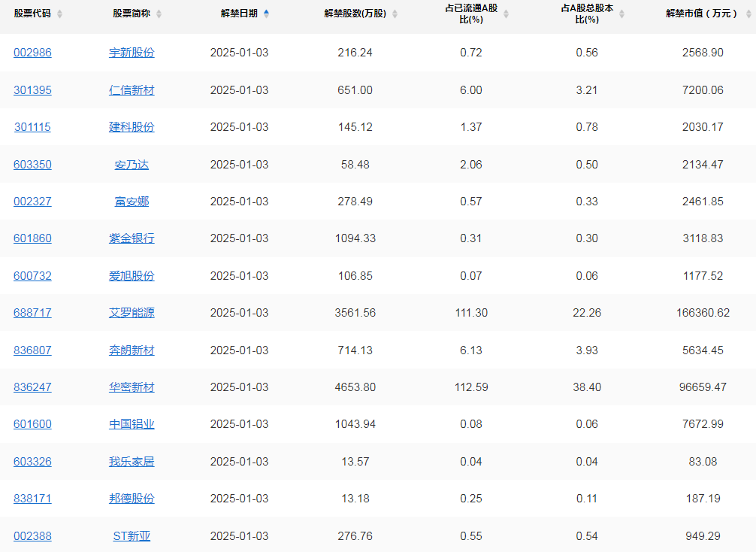This screenshot has width=756, height=552.
Task: Select the 651.00 shares cell
Action: pyautogui.click(x=355, y=90)
